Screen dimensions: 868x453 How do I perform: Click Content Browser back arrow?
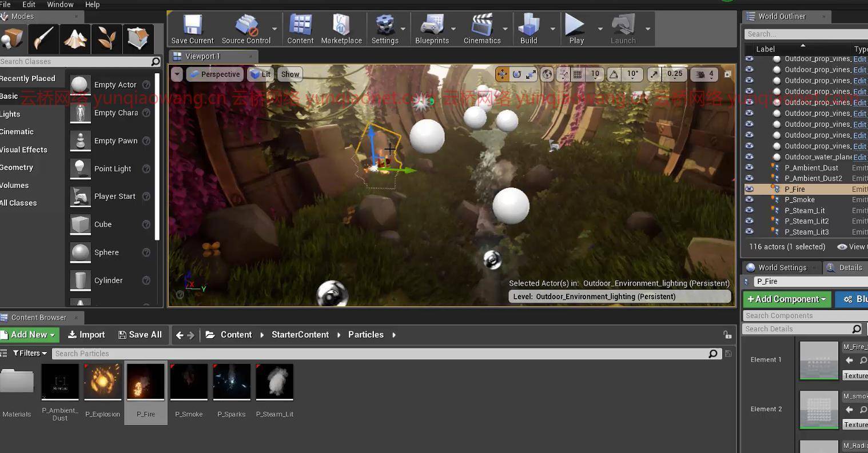tap(180, 335)
